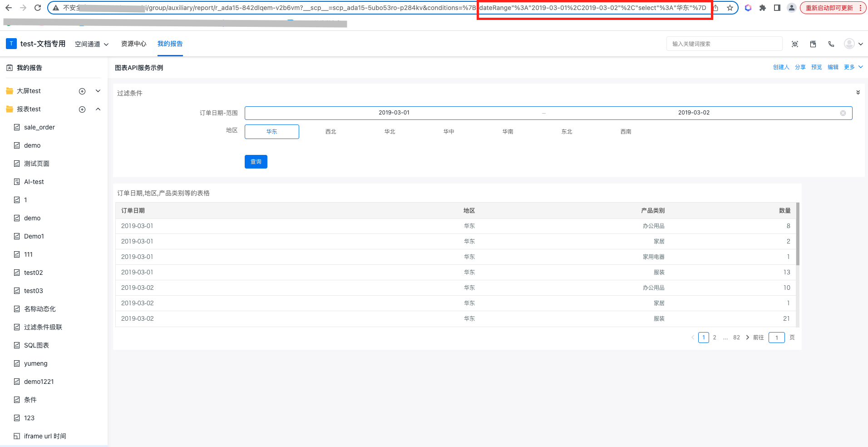Click the table vertical scrollbar
Image resolution: width=868 pixels, height=447 pixels.
pyautogui.click(x=798, y=234)
